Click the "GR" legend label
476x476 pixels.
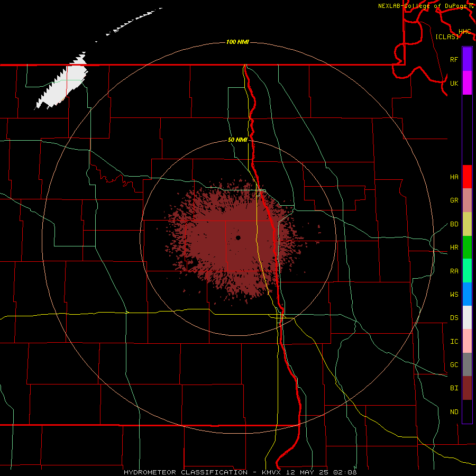coord(454,200)
